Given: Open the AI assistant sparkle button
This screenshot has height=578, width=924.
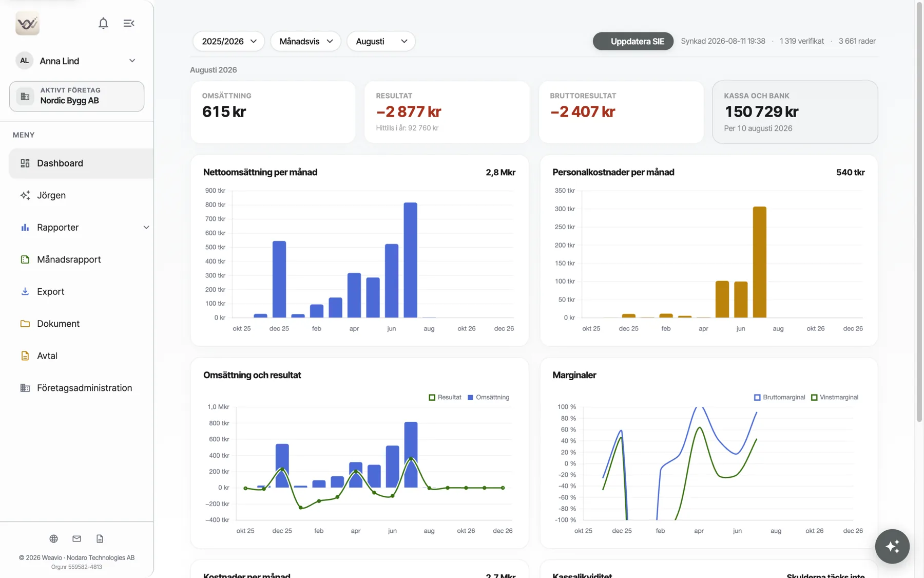Looking at the screenshot, I should click(892, 546).
